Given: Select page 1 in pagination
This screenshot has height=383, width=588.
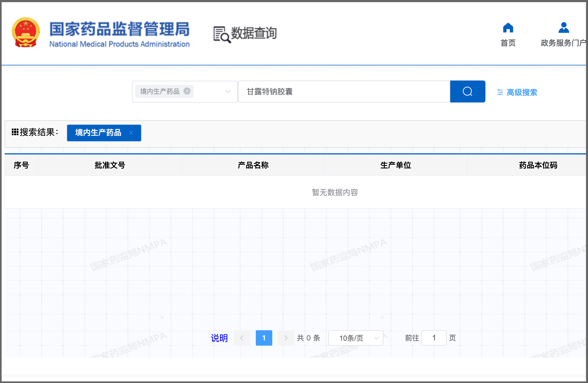Looking at the screenshot, I should click(264, 338).
